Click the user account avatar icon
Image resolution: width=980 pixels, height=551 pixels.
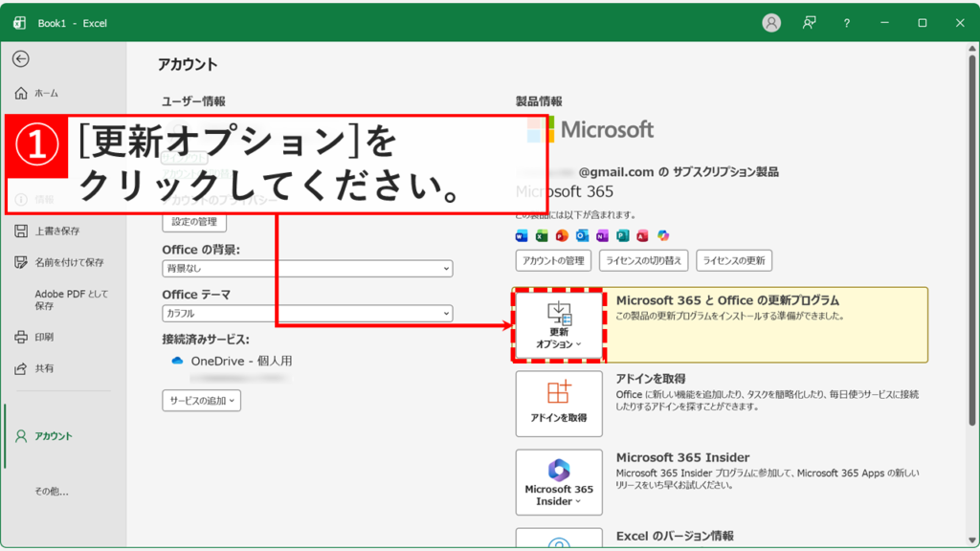tap(771, 23)
